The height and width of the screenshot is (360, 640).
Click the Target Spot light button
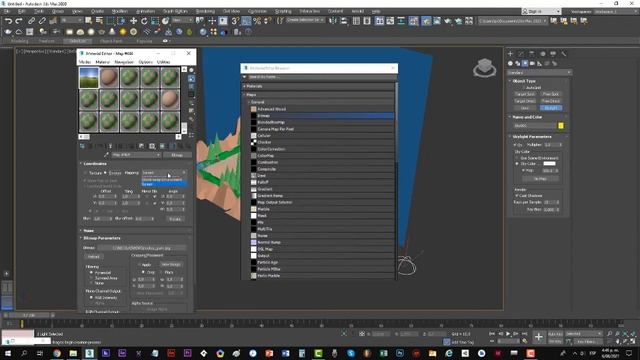coord(524,94)
